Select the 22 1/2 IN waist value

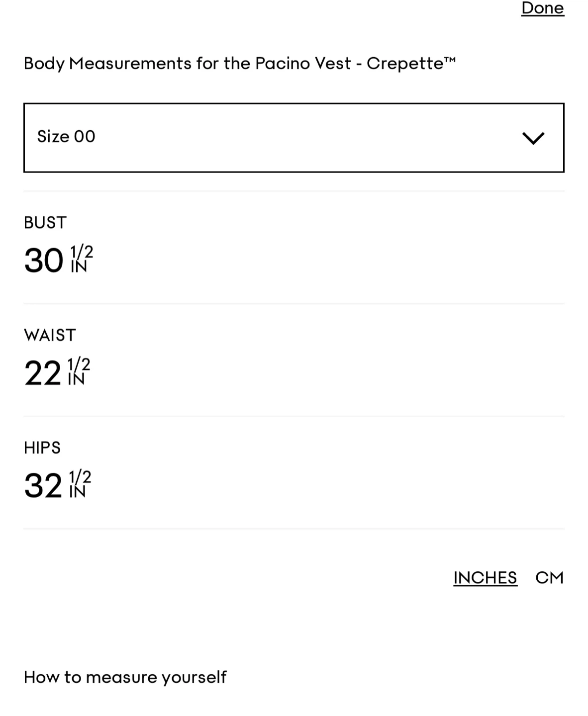click(x=57, y=372)
